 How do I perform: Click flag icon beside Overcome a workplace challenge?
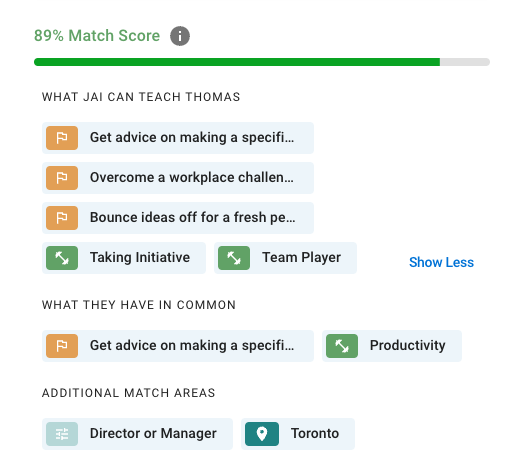click(62, 178)
